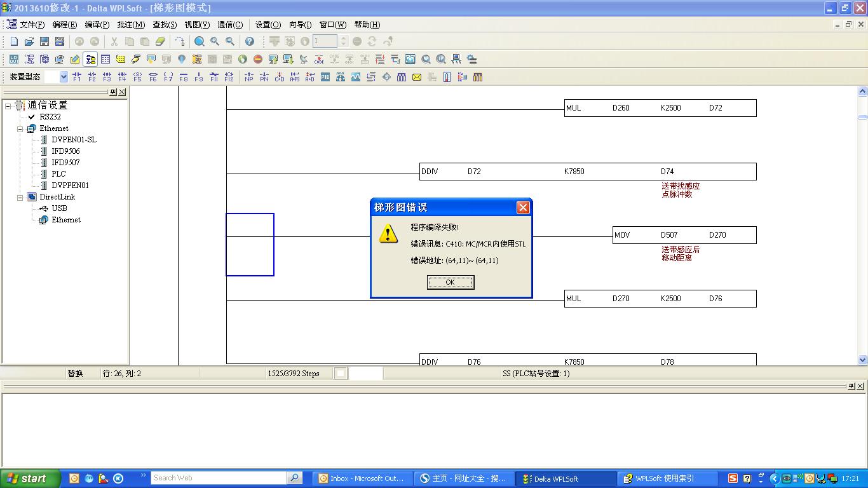
Task: Click the magnifier Find icon
Action: coord(200,41)
